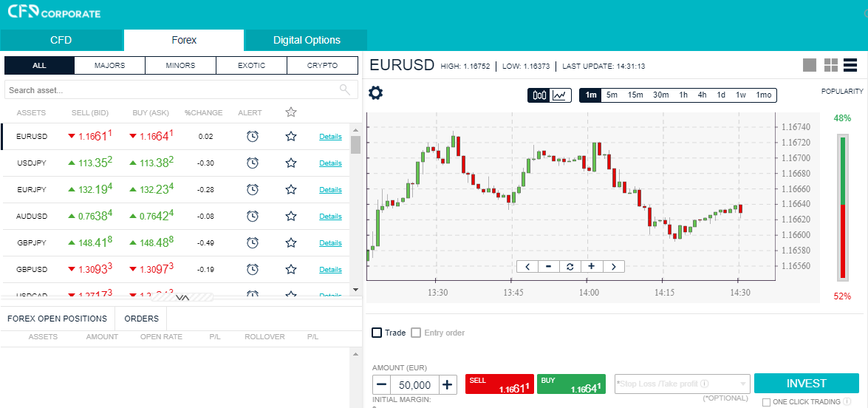Switch chart to candlestick view

tap(539, 95)
